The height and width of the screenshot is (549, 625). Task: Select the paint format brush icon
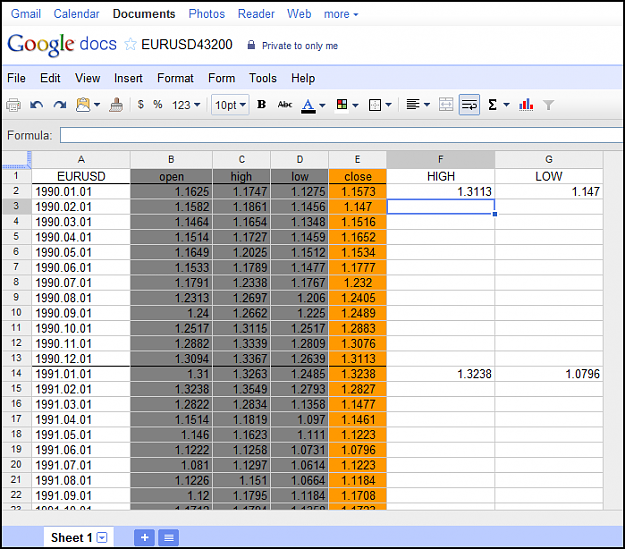click(x=116, y=105)
